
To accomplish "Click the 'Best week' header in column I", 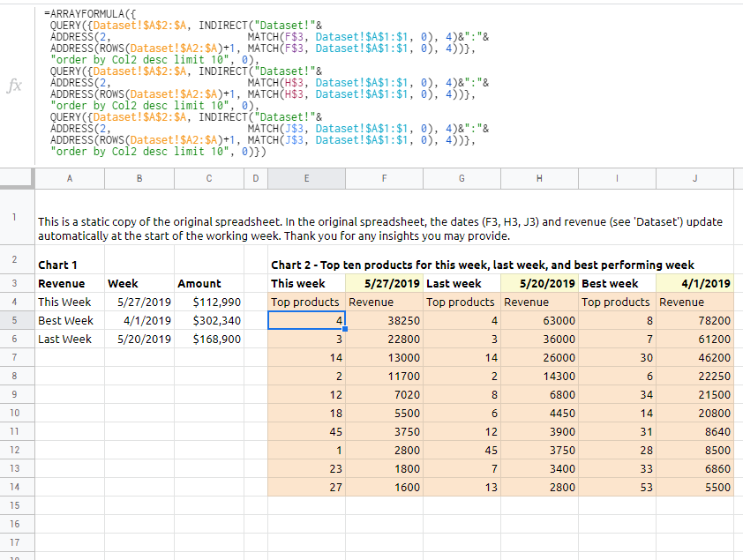I will (x=618, y=284).
